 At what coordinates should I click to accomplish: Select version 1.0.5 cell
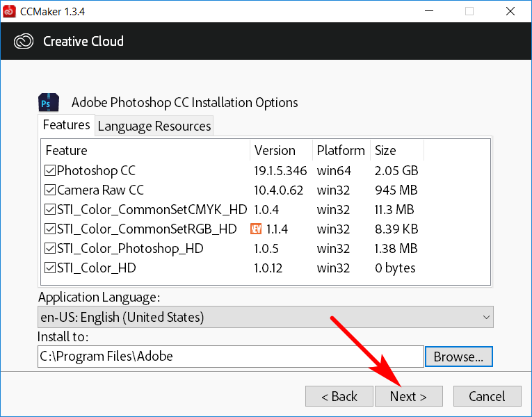[266, 249]
